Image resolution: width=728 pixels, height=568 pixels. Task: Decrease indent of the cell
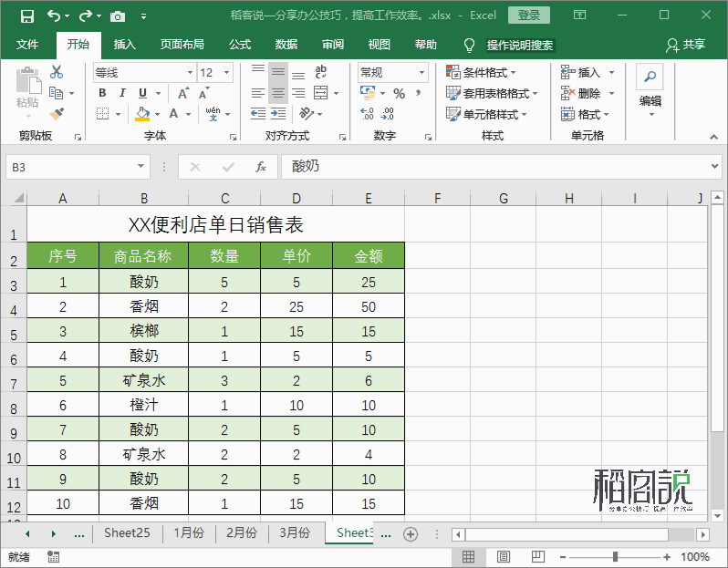point(258,114)
